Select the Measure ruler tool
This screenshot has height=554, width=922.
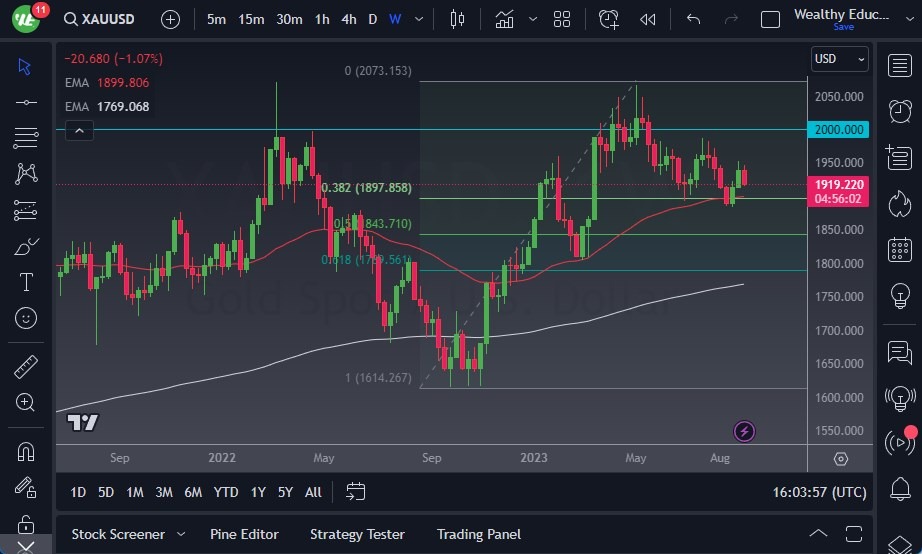coord(26,367)
